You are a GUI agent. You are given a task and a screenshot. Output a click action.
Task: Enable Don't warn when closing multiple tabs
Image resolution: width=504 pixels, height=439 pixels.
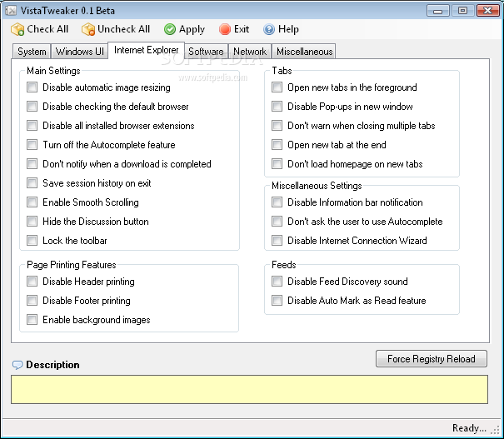pos(277,125)
